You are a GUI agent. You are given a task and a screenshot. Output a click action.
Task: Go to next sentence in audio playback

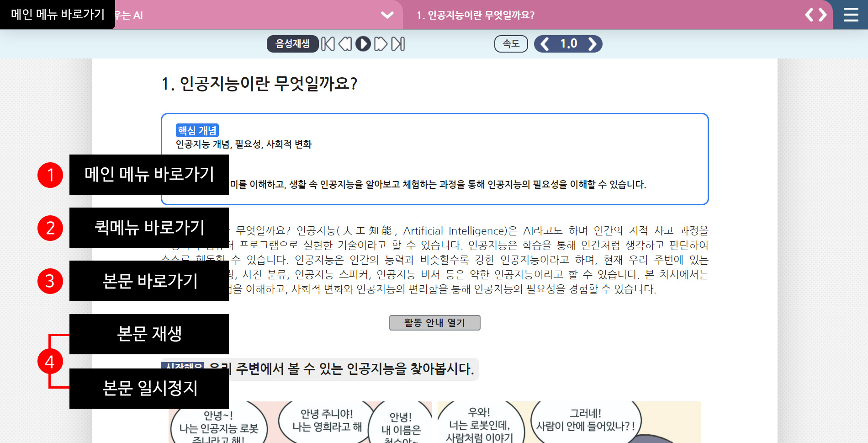[381, 44]
